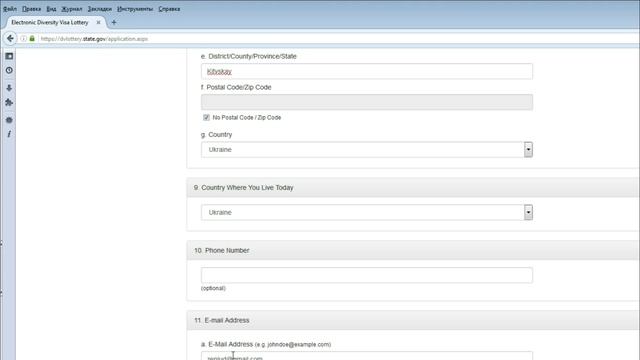This screenshot has height=360, width=640.
Task: Click the disabled Postal Code/Zip Code field
Action: pos(367,102)
